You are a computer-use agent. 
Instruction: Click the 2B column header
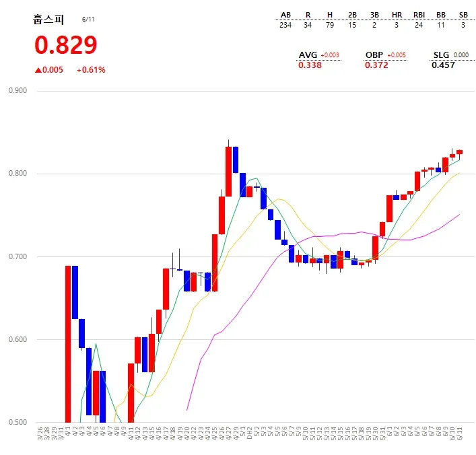click(352, 15)
